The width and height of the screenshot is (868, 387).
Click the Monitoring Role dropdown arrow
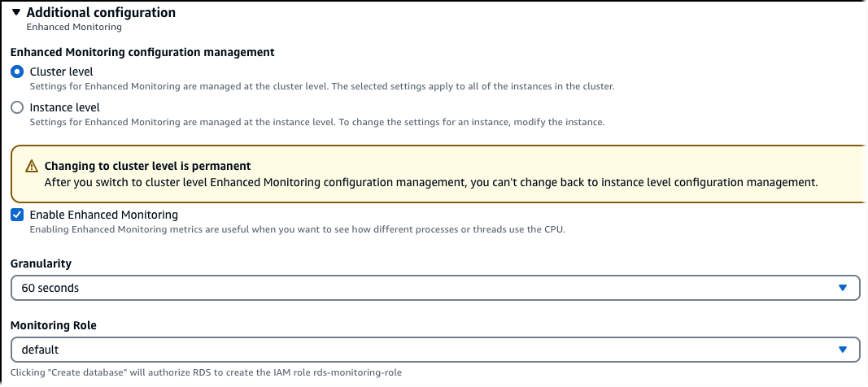(x=843, y=350)
